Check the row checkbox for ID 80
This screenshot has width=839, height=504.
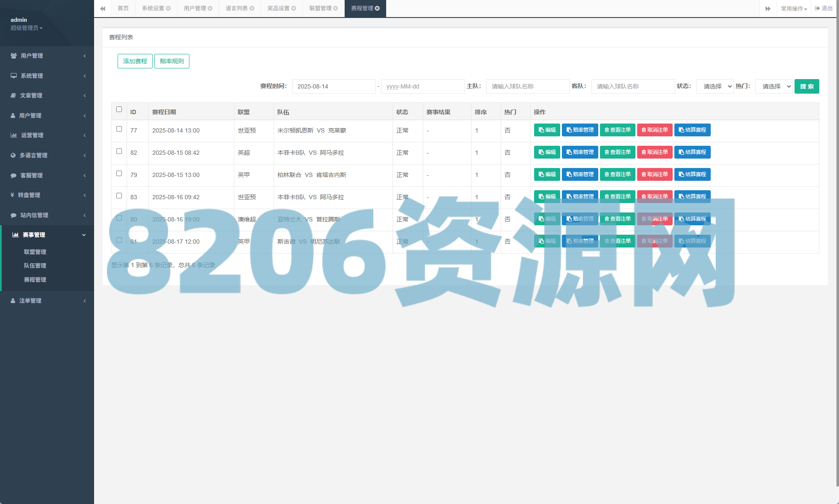pyautogui.click(x=119, y=218)
